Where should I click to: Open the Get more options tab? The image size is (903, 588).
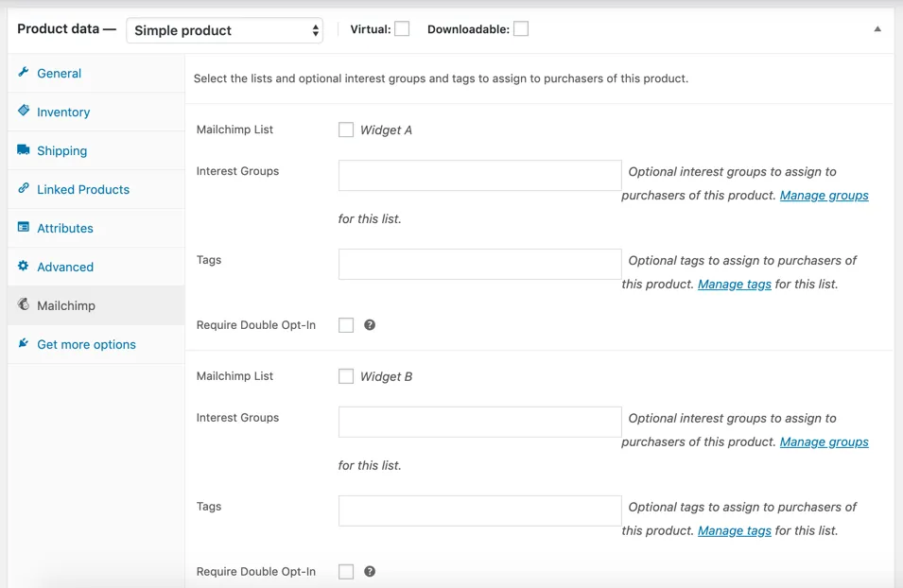coord(96,344)
